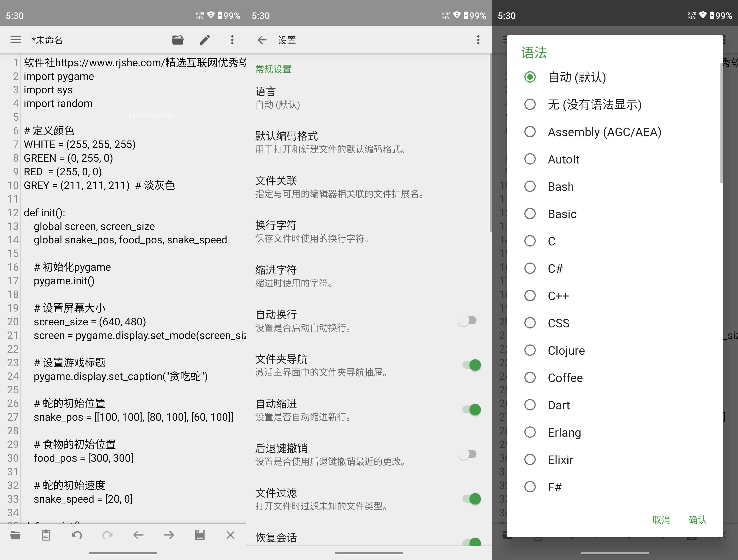Save the file with the floppy disk icon

[200, 535]
